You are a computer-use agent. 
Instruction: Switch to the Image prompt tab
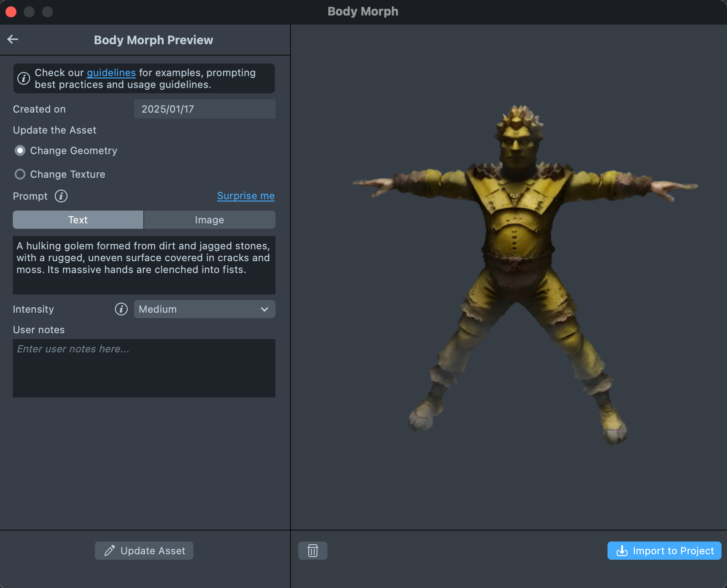[x=209, y=220]
